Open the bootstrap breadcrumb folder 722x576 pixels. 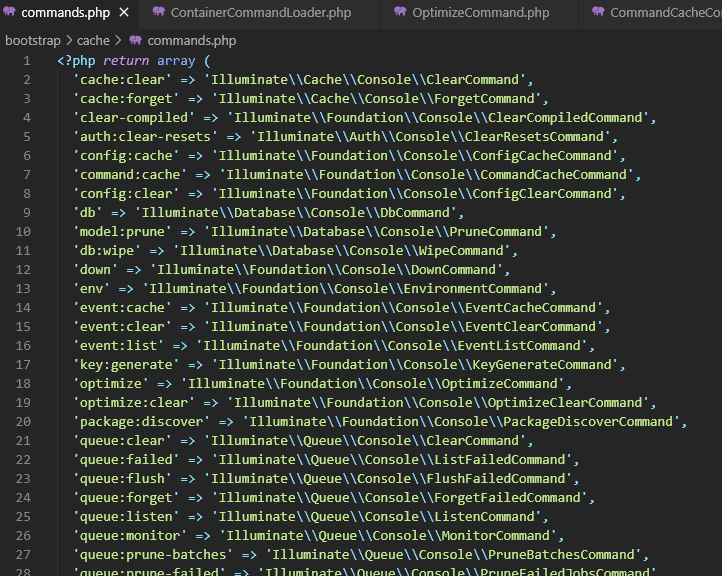pos(33,41)
